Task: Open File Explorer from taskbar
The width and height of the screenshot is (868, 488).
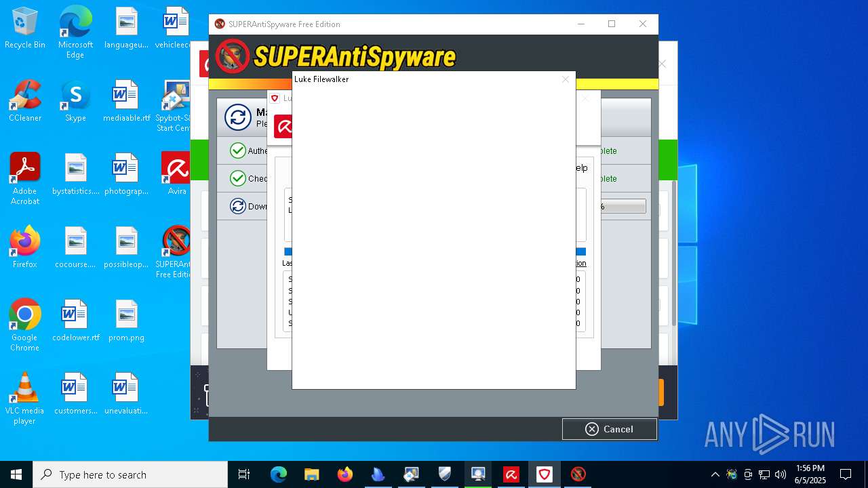Action: point(312,474)
